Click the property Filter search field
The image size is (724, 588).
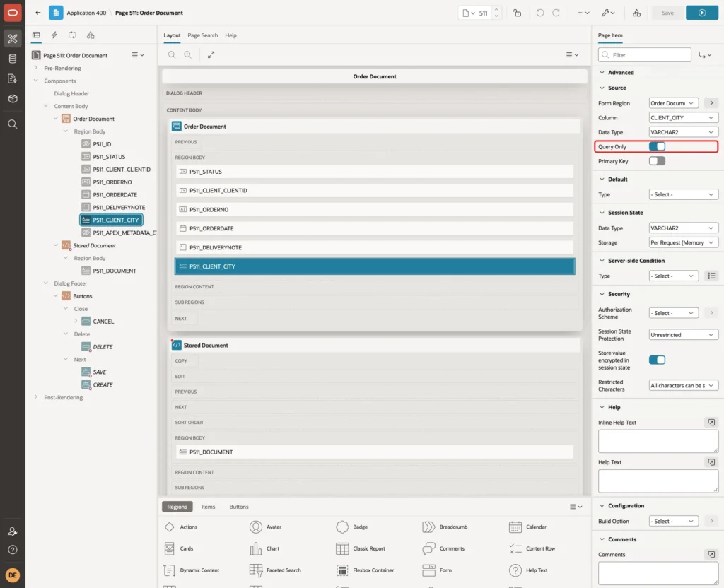click(x=645, y=55)
